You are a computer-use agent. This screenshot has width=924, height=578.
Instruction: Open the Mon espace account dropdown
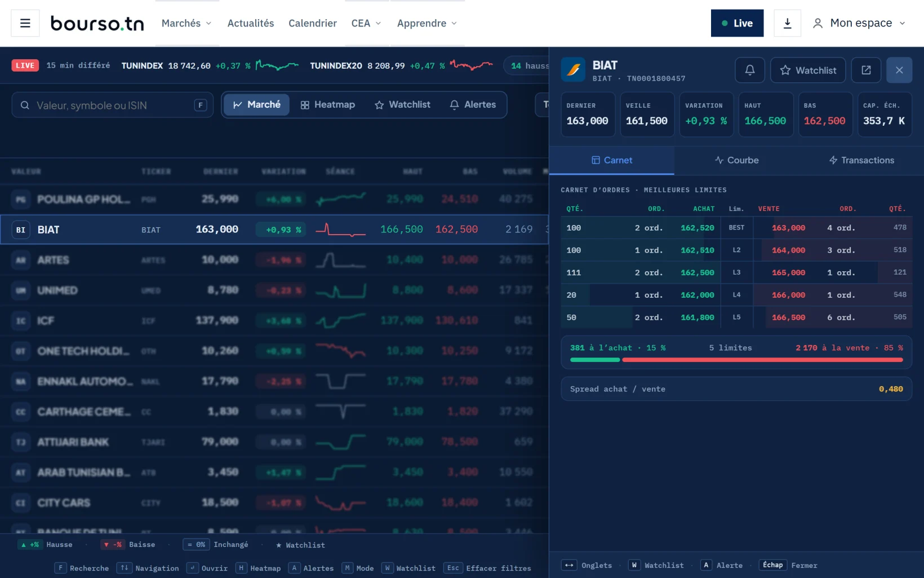pos(859,23)
